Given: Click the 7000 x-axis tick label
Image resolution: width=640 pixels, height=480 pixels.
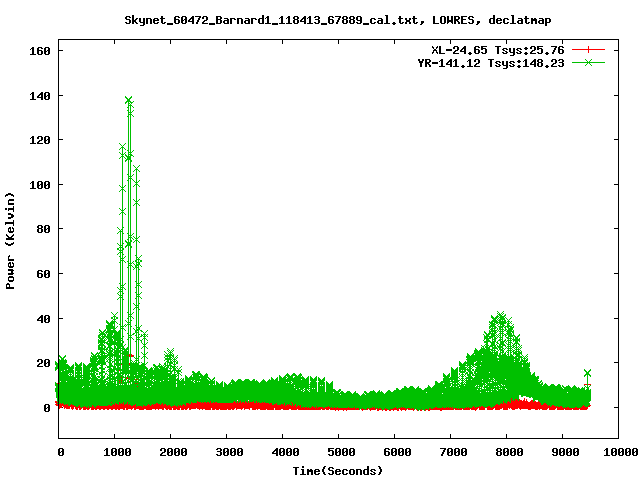Looking at the screenshot, I should (x=453, y=452).
